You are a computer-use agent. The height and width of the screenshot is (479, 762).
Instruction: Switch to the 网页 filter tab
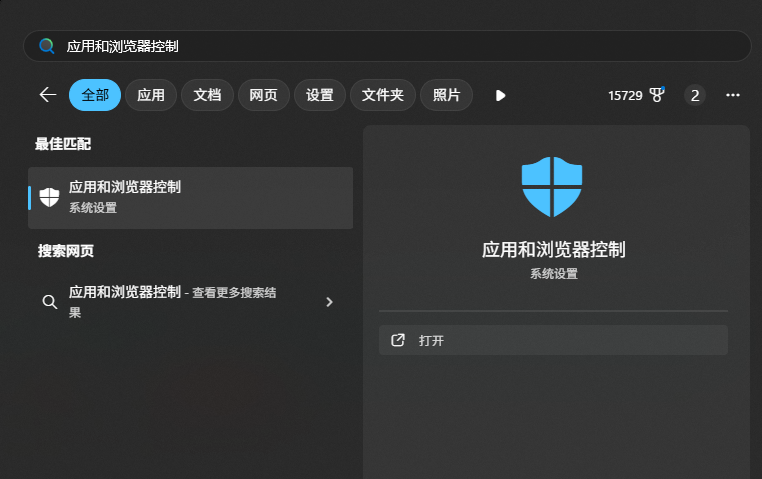[263, 95]
